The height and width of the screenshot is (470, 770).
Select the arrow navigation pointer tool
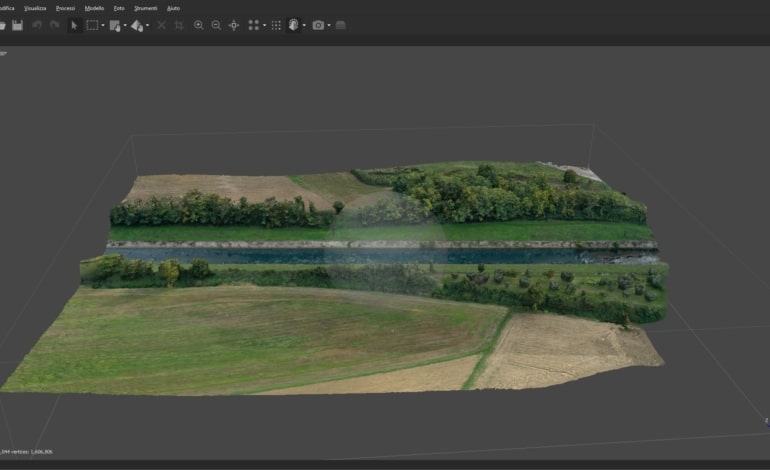(x=74, y=26)
